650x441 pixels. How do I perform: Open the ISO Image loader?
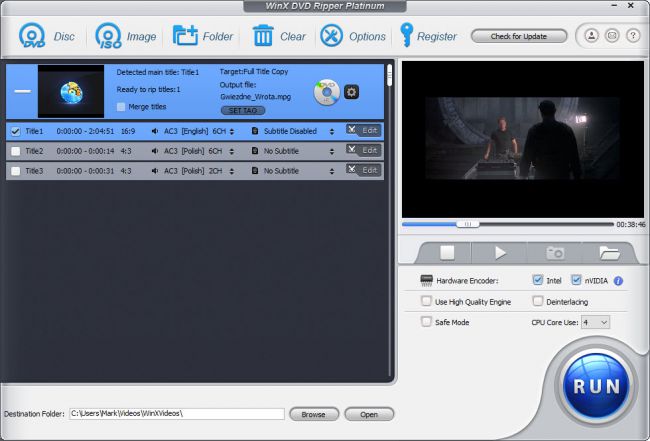click(x=108, y=37)
